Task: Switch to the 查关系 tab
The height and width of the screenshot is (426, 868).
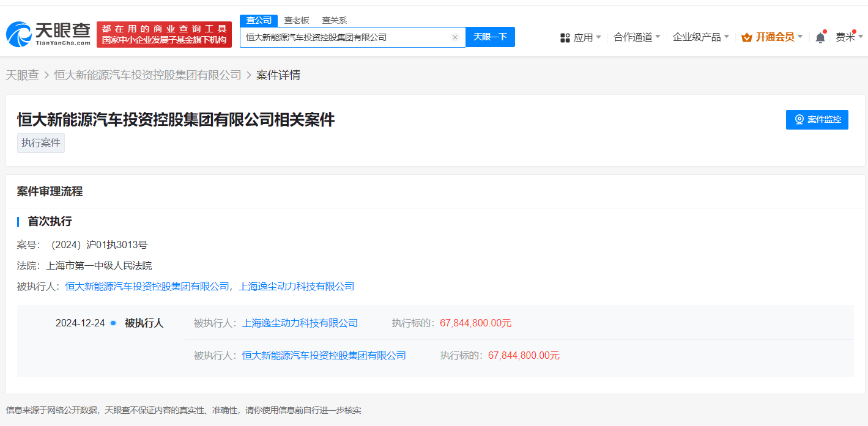Action: (335, 21)
